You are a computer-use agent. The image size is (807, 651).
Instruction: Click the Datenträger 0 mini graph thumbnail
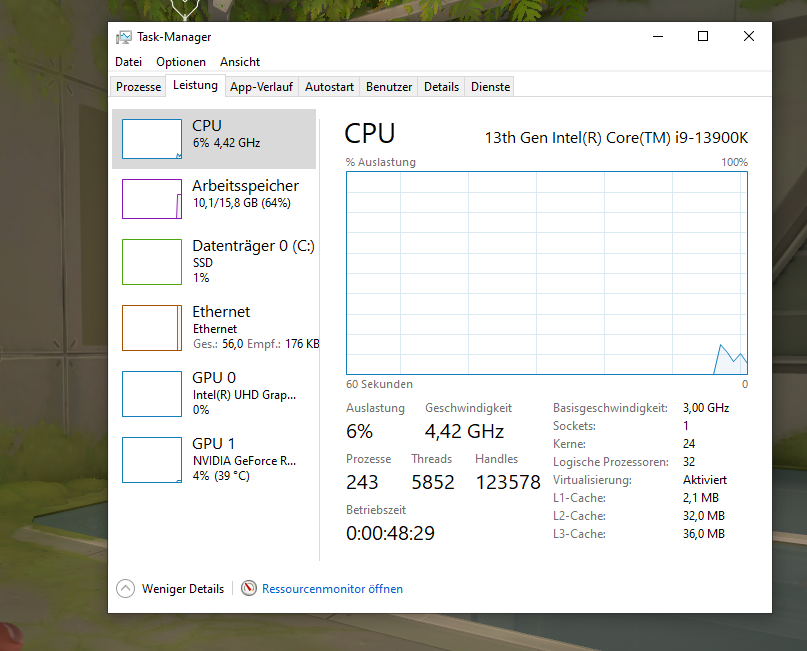[152, 261]
